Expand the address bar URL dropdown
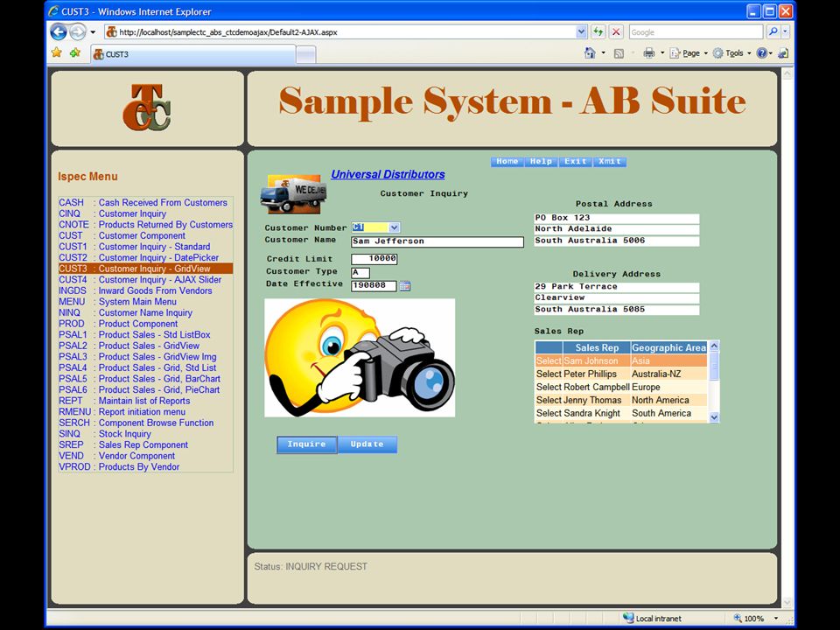Image resolution: width=840 pixels, height=630 pixels. (581, 32)
